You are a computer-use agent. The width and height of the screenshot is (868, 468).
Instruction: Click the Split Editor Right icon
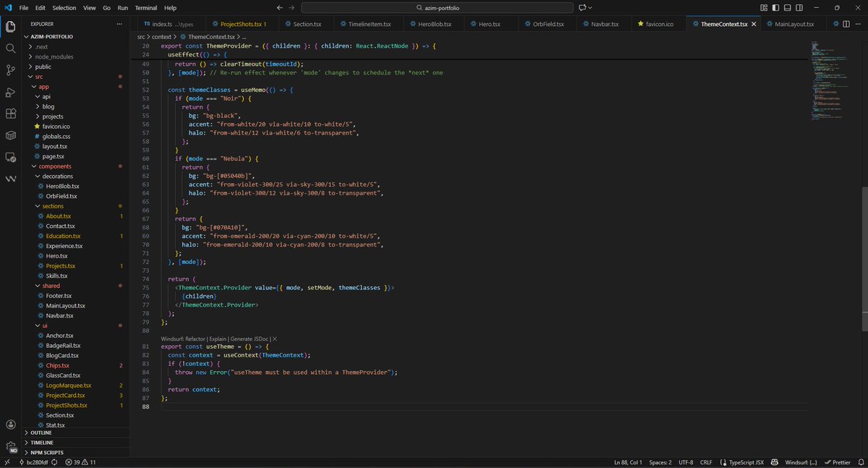tap(846, 24)
